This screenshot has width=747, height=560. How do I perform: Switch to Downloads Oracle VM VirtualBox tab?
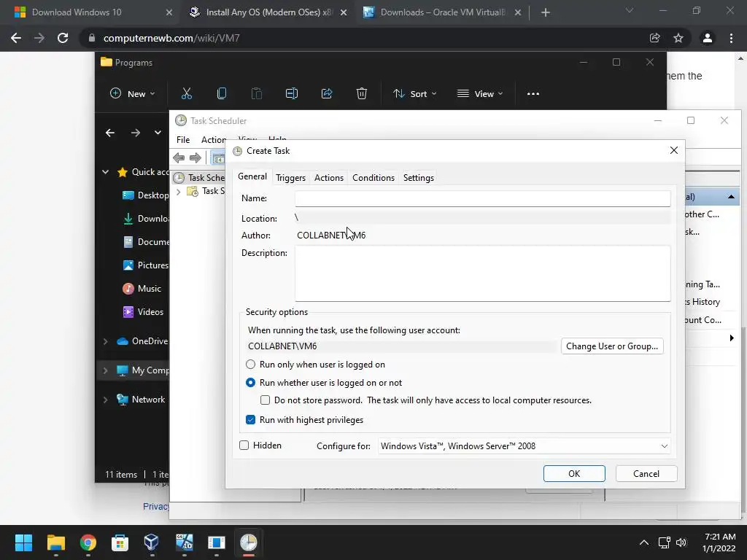(x=442, y=12)
